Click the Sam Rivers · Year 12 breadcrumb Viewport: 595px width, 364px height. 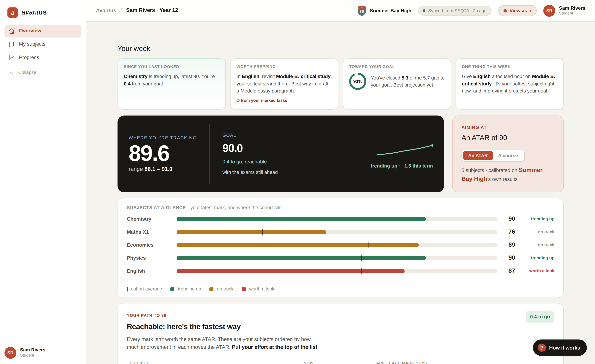coord(152,10)
